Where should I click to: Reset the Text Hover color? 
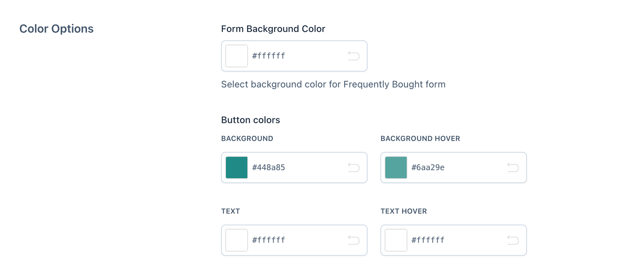coord(513,240)
